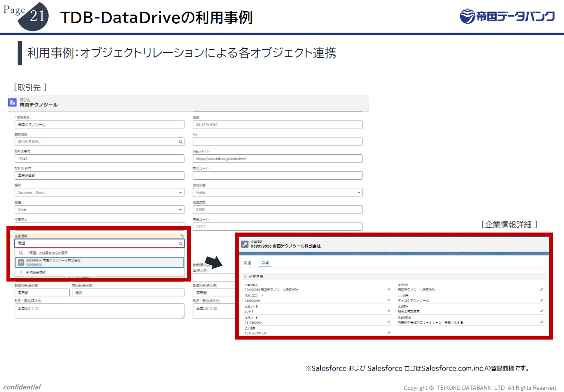
Task: Click the Web サイト field with tdb.co.jp URL
Action: [x=278, y=159]
